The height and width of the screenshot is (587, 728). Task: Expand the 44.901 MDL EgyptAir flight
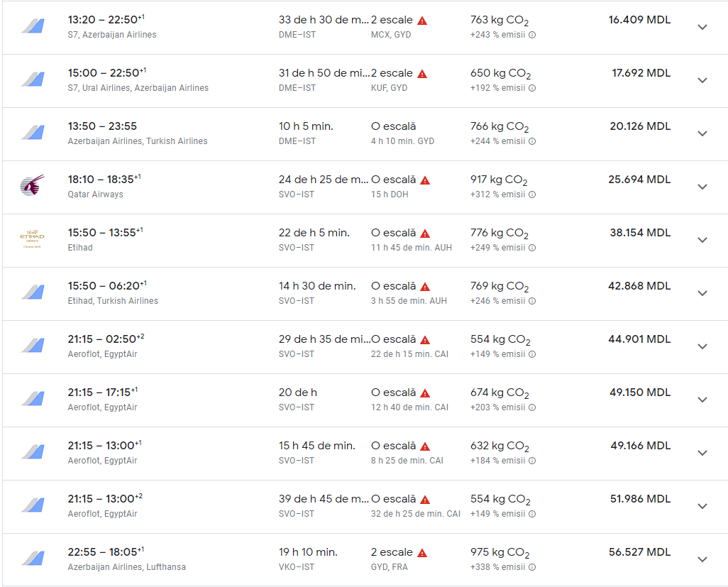702,346
